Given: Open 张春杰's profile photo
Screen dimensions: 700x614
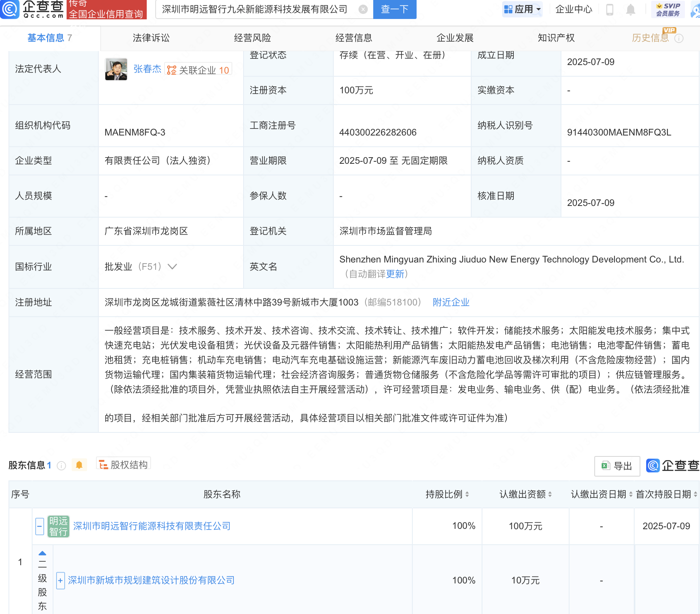Looking at the screenshot, I should (x=116, y=69).
